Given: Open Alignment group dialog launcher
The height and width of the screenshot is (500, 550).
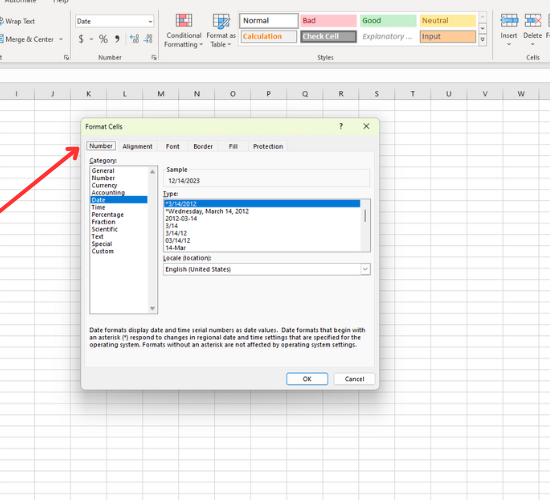Looking at the screenshot, I should click(66, 58).
